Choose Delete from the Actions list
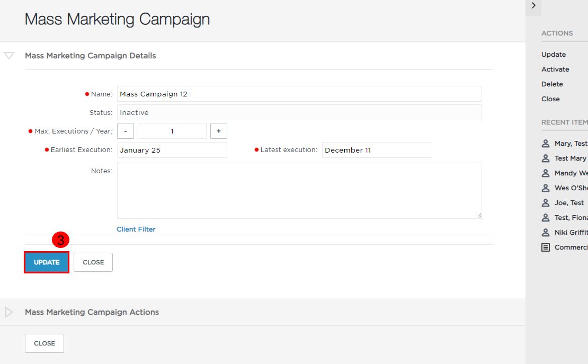 click(x=552, y=84)
